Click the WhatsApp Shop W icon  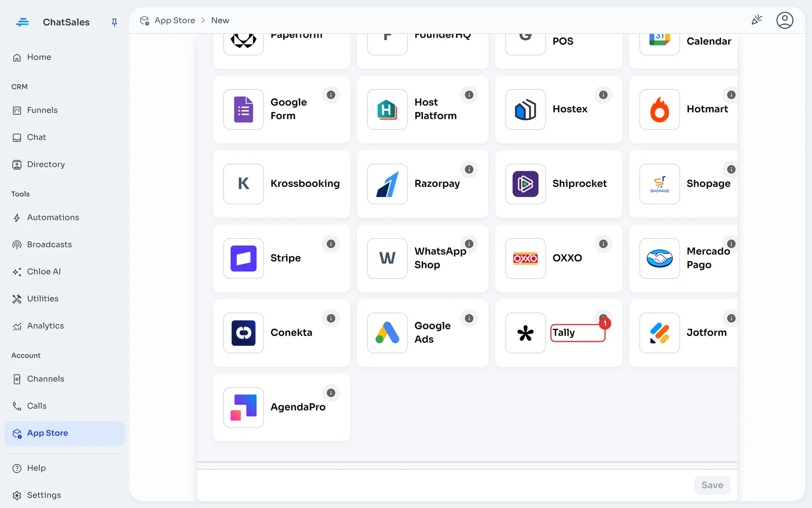pyautogui.click(x=387, y=258)
